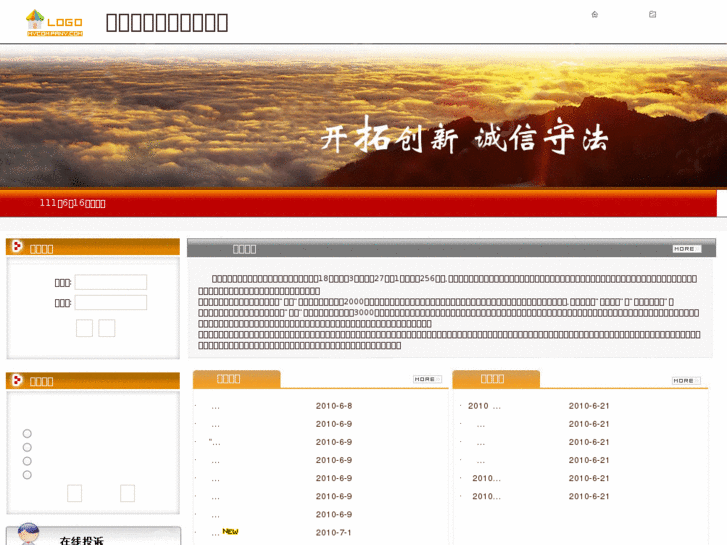The height and width of the screenshot is (545, 727).
Task: Click the right button under survey radio options
Action: (128, 493)
